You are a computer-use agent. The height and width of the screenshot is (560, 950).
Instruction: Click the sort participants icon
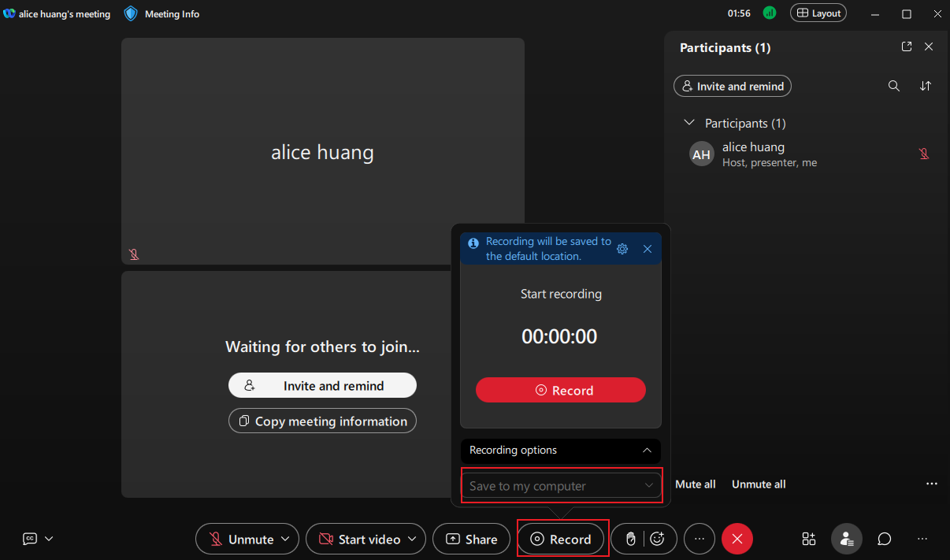click(926, 86)
